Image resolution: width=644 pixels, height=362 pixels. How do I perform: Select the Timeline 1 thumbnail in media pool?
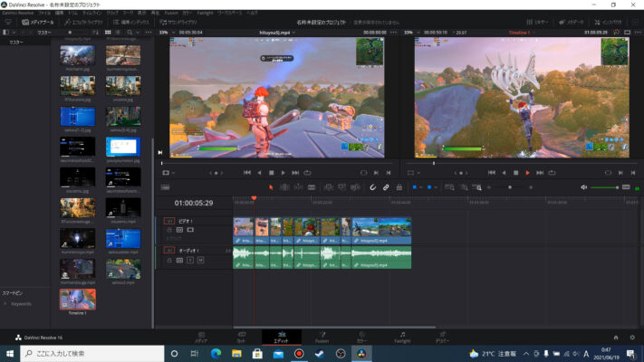click(x=78, y=299)
